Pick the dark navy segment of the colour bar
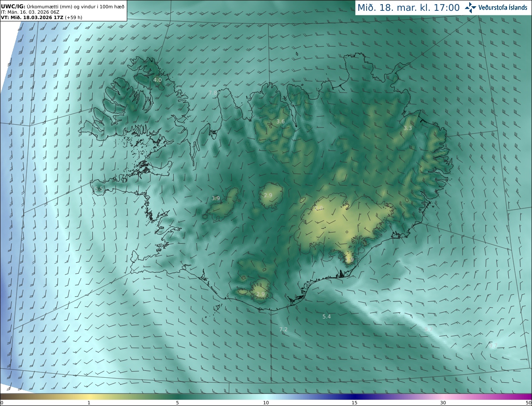The image size is (532, 406). pos(355,396)
